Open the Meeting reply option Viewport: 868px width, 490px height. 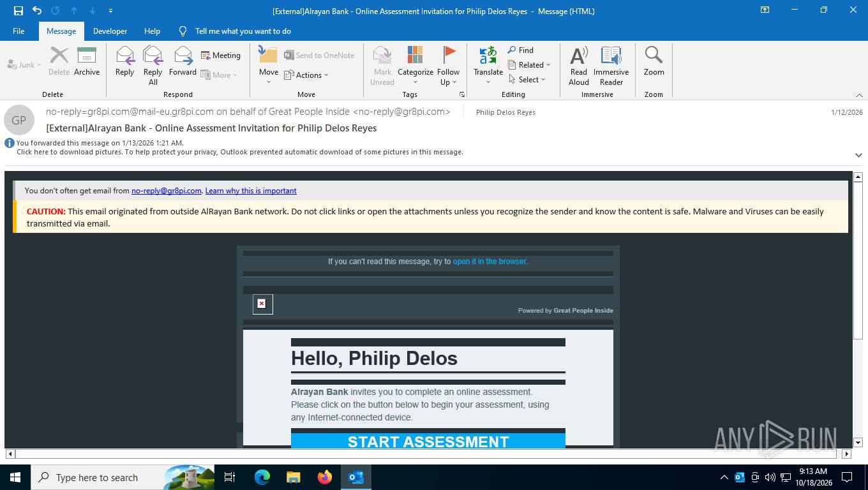tap(221, 56)
